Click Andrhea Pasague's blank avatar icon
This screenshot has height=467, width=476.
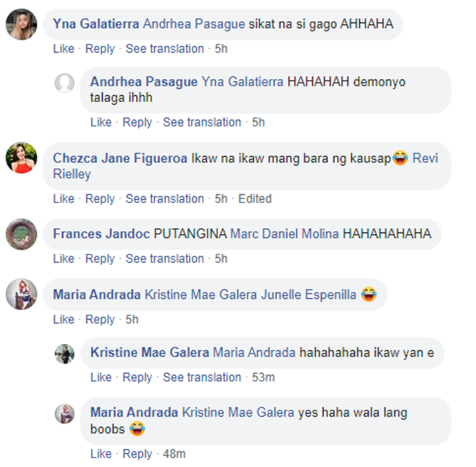[64, 83]
